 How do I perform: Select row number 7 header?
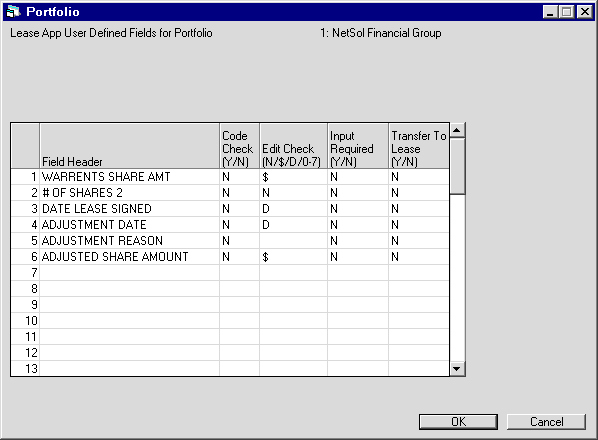25,273
